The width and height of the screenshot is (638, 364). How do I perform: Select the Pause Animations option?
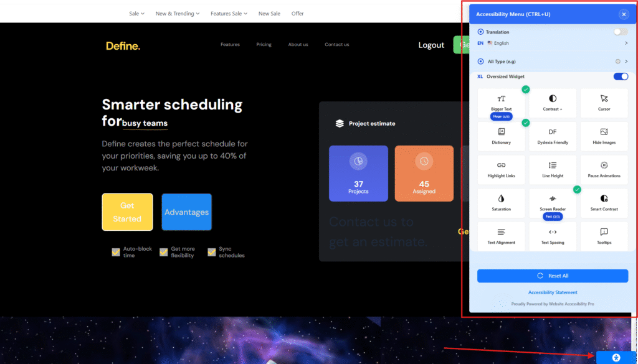[604, 169]
